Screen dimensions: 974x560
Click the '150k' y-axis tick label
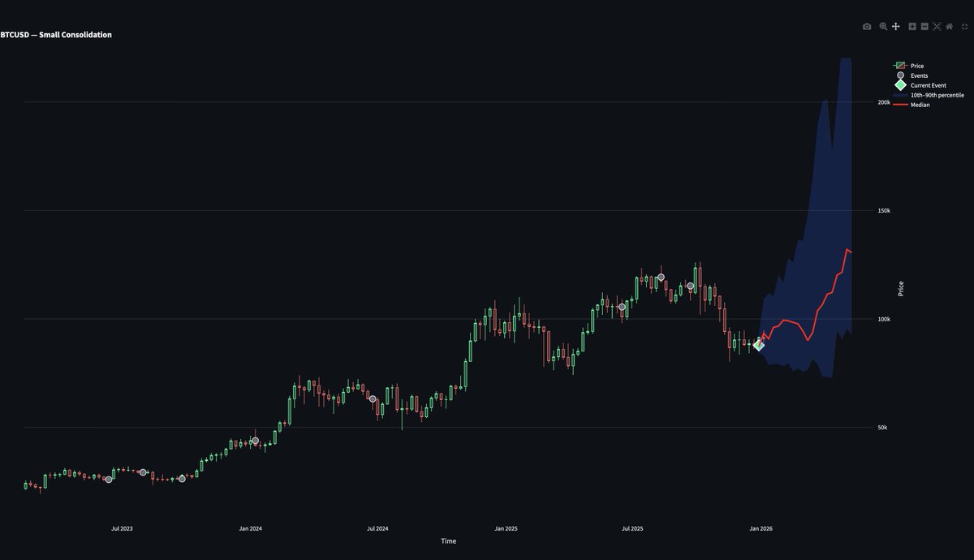pyautogui.click(x=884, y=210)
